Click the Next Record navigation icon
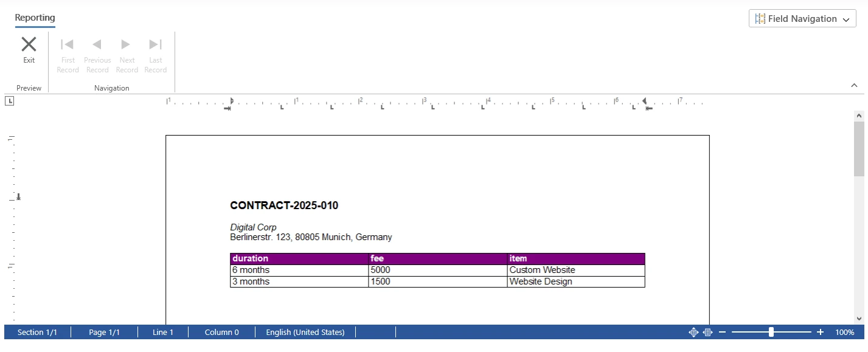 tap(127, 43)
